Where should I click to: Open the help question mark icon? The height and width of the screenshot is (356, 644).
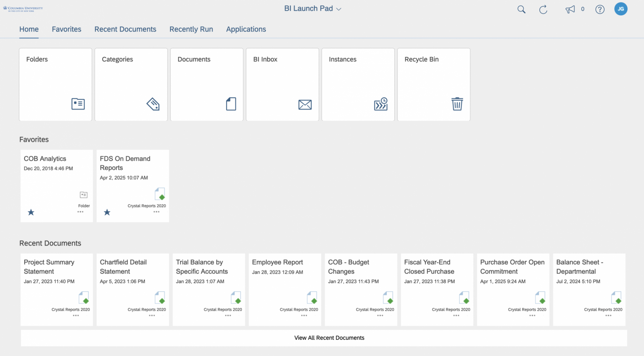click(x=600, y=9)
